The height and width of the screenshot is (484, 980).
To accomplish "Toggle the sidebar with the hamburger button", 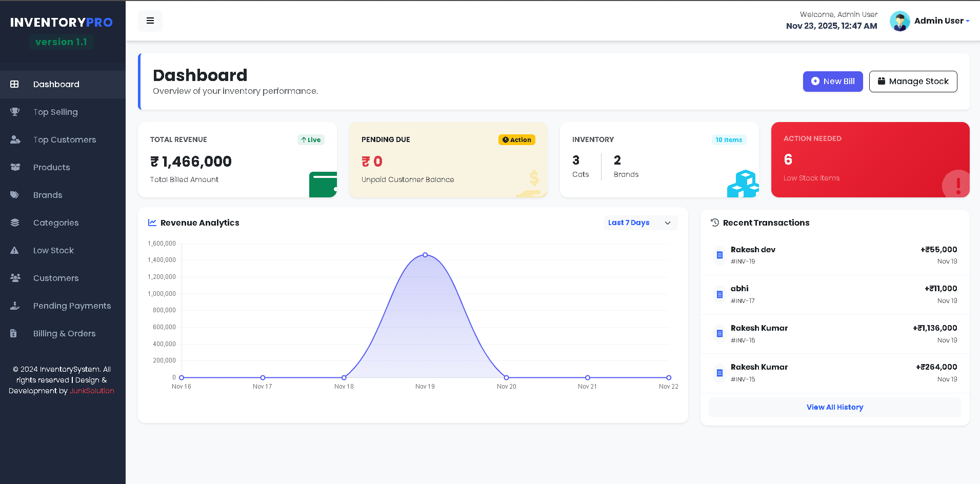I will [150, 21].
